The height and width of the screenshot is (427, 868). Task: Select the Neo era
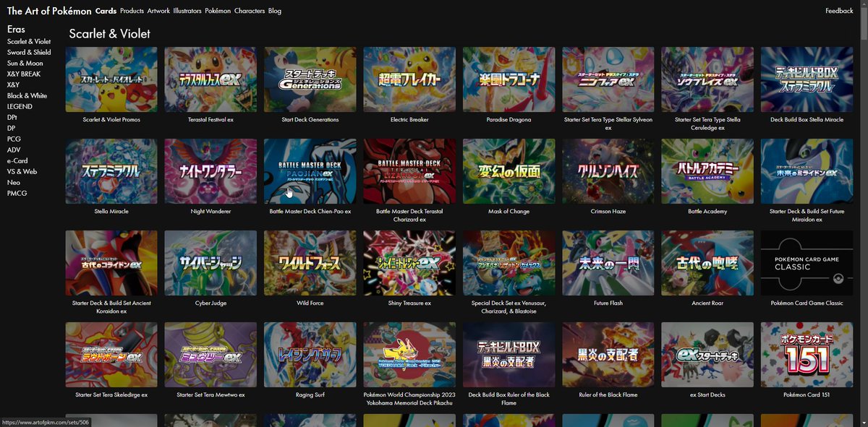[x=13, y=182]
